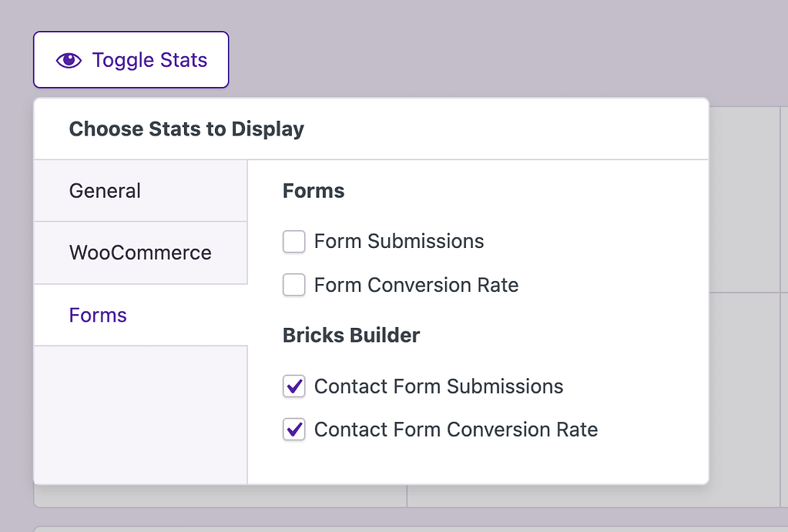Click the Forms section heading
Screen dimensions: 788x532
[313, 190]
